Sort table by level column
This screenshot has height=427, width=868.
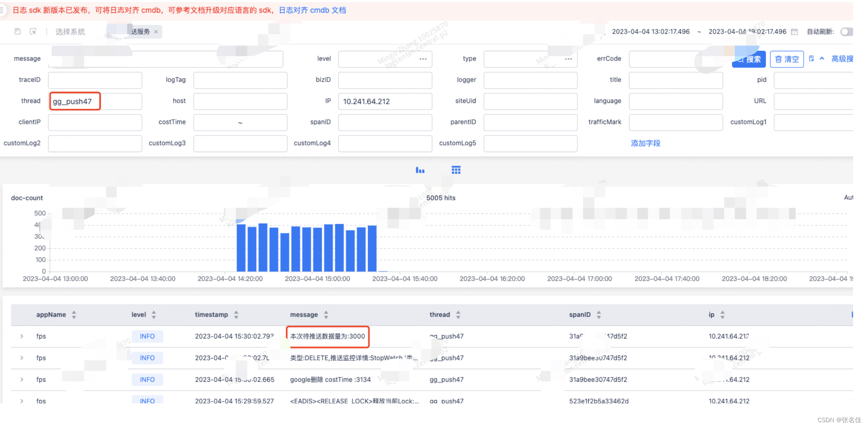[x=154, y=315]
